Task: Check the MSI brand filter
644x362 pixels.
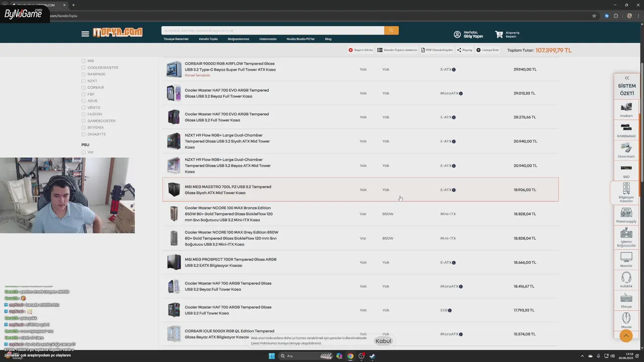Action: (x=84, y=61)
